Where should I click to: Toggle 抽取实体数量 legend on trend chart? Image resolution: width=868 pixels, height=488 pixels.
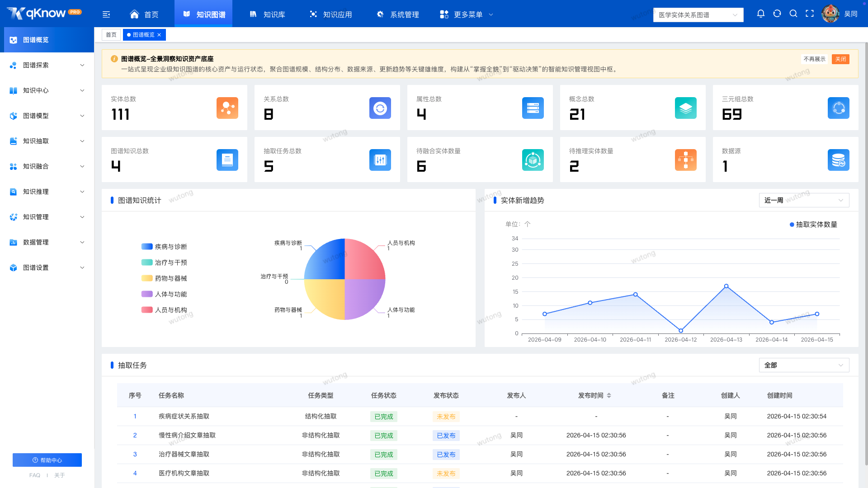point(813,225)
